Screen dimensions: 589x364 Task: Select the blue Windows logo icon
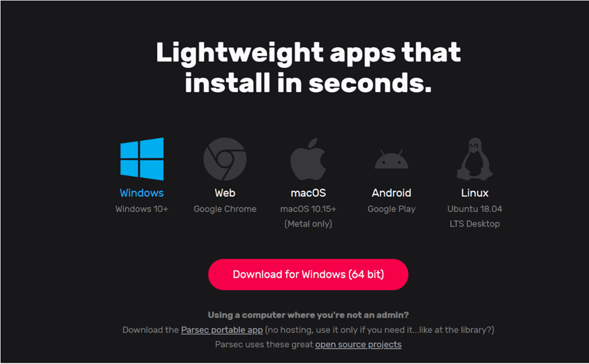(x=142, y=159)
